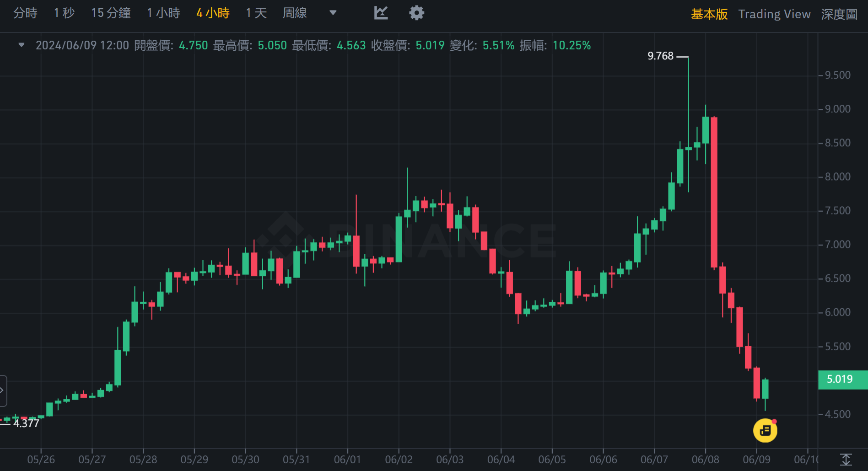Collapse the OHLC info line triangle
The height and width of the screenshot is (471, 868).
pos(21,45)
